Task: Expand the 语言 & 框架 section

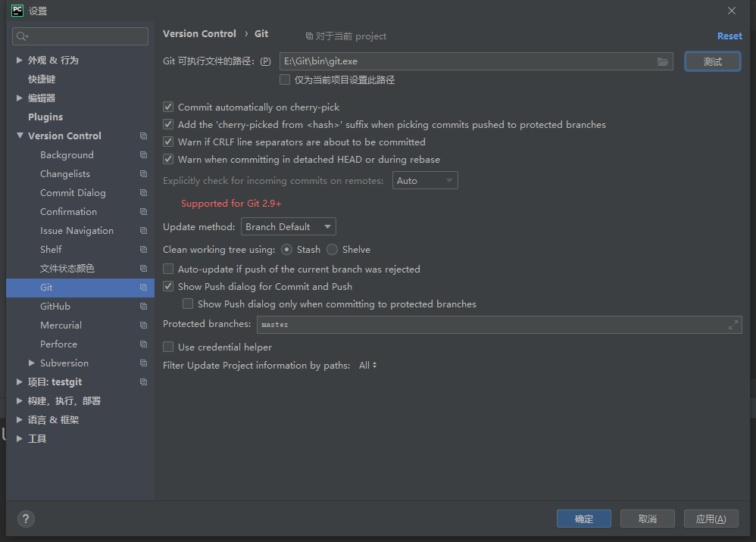Action: [19, 419]
